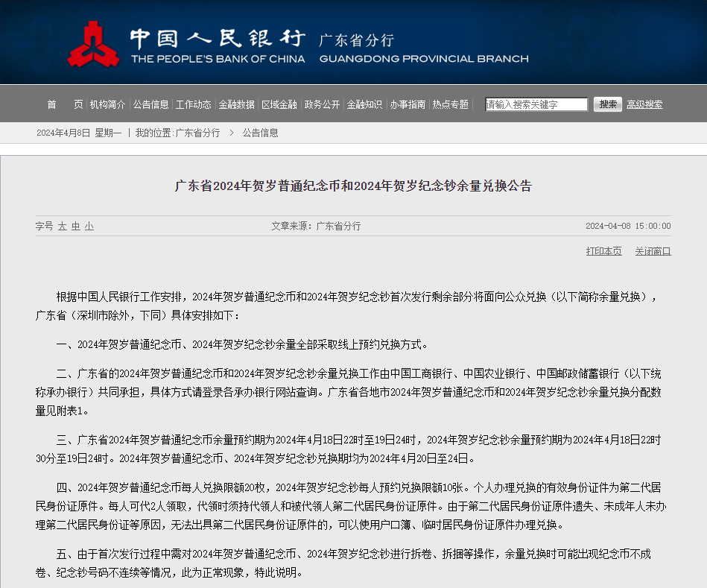707x588 pixels.
Task: Set font size to 小
Action: pyautogui.click(x=89, y=226)
